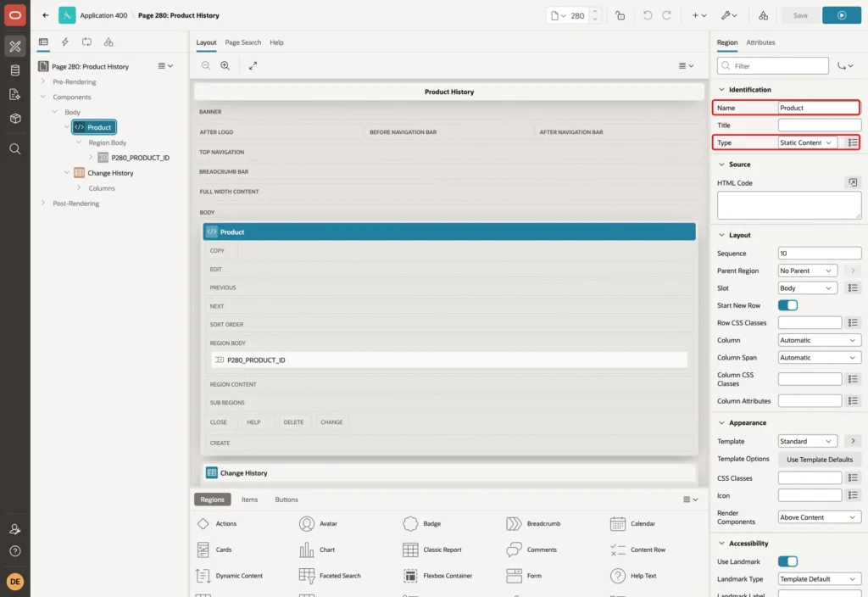
Task: Toggle the Use Landmark switch
Action: [x=787, y=561]
